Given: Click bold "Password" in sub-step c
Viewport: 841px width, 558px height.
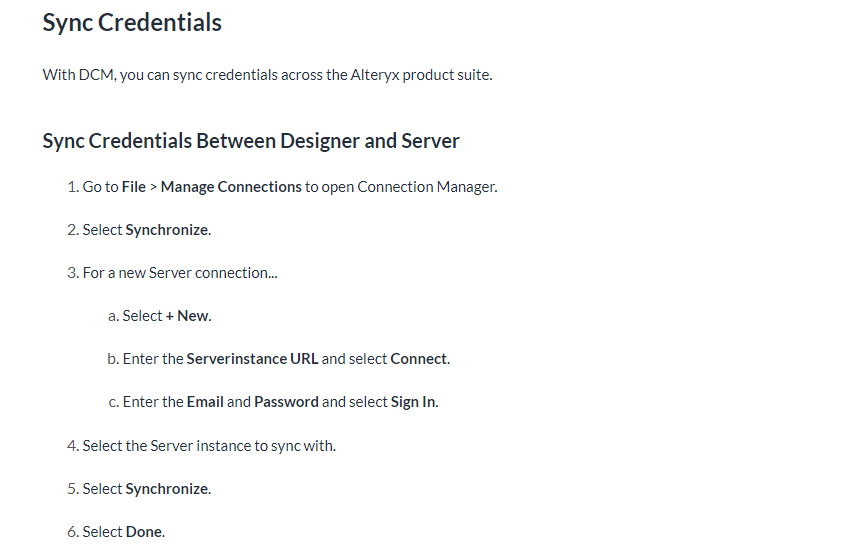Looking at the screenshot, I should point(286,402).
